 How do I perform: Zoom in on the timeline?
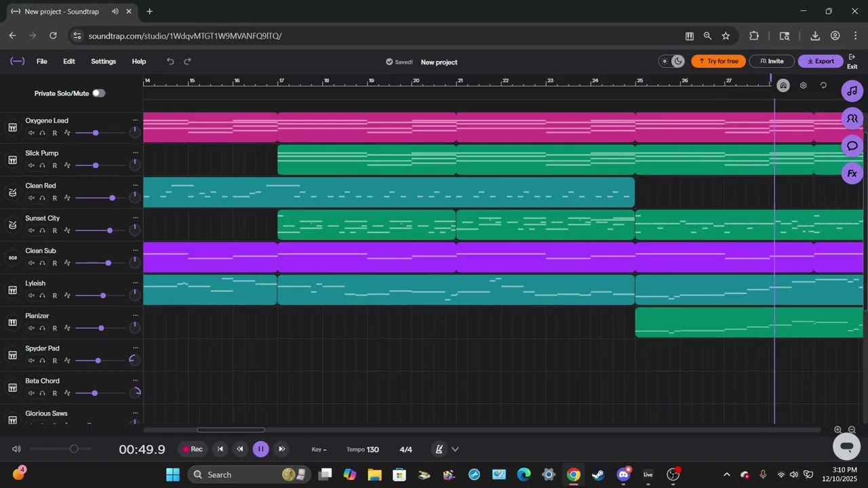point(838,430)
